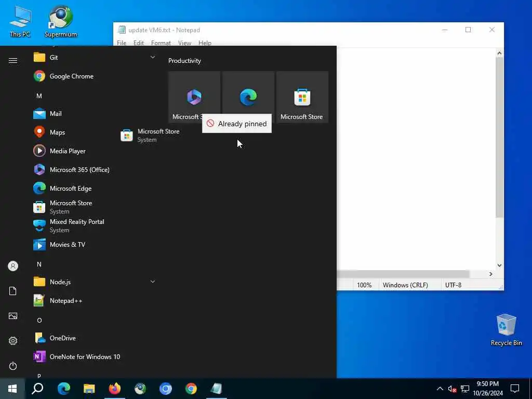This screenshot has width=532, height=399.
Task: Click the Microsoft Edge pinned tile
Action: (x=248, y=97)
